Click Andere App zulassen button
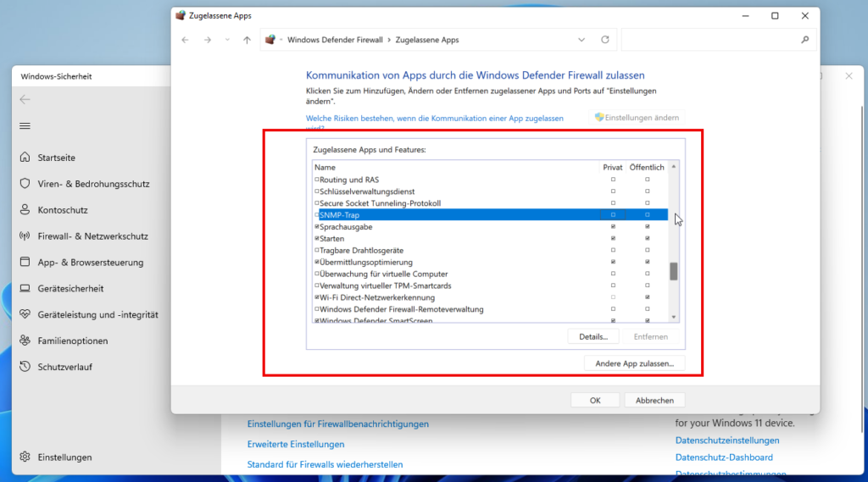The image size is (868, 482). 634,363
